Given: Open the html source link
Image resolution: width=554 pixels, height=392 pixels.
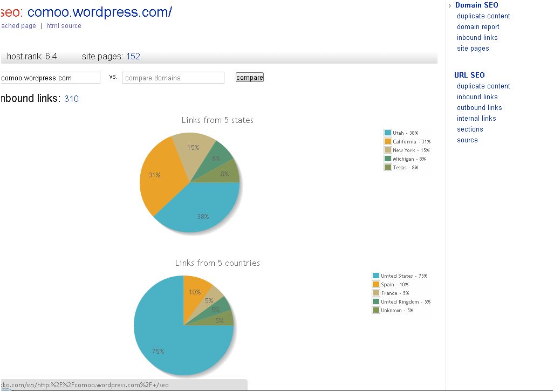Looking at the screenshot, I should pos(64,26).
